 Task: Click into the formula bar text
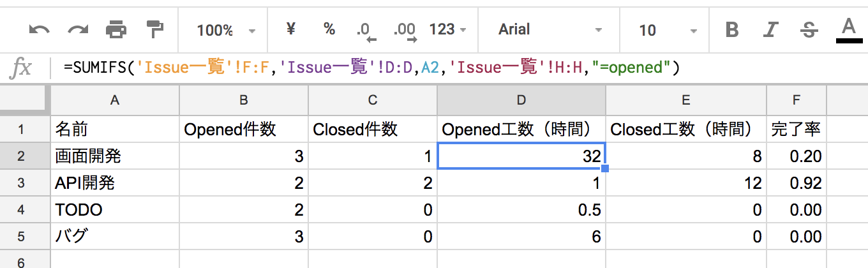(x=371, y=68)
